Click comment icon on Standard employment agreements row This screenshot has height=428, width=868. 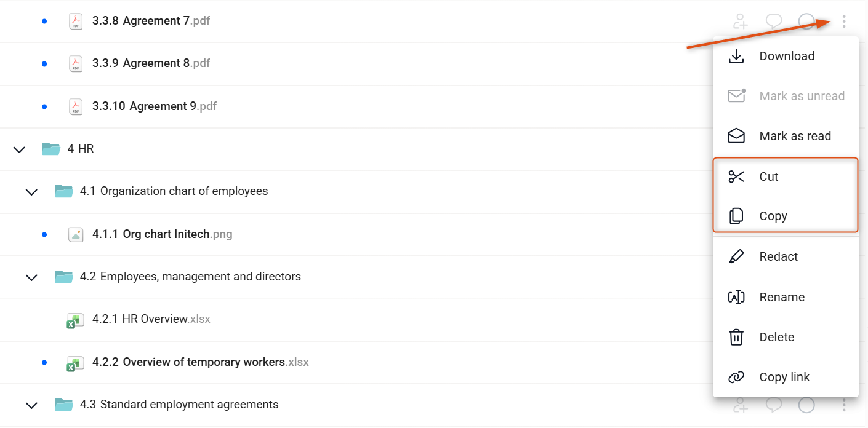774,405
